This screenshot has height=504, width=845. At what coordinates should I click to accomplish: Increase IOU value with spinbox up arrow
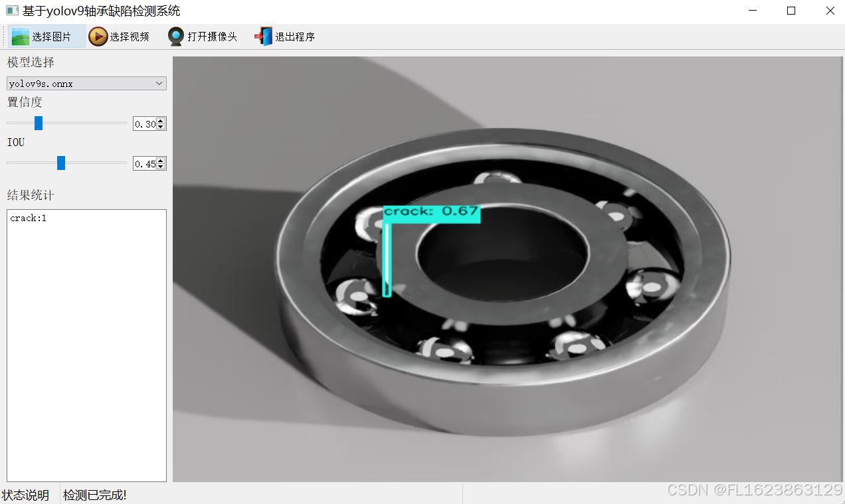pos(161,160)
